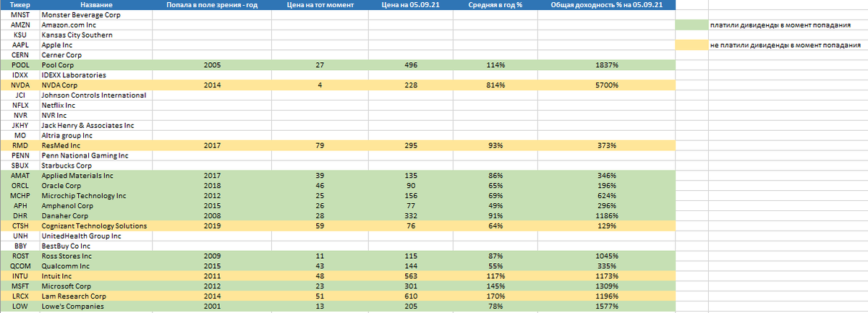Click 346% total return for Applied Materials

coord(607,176)
